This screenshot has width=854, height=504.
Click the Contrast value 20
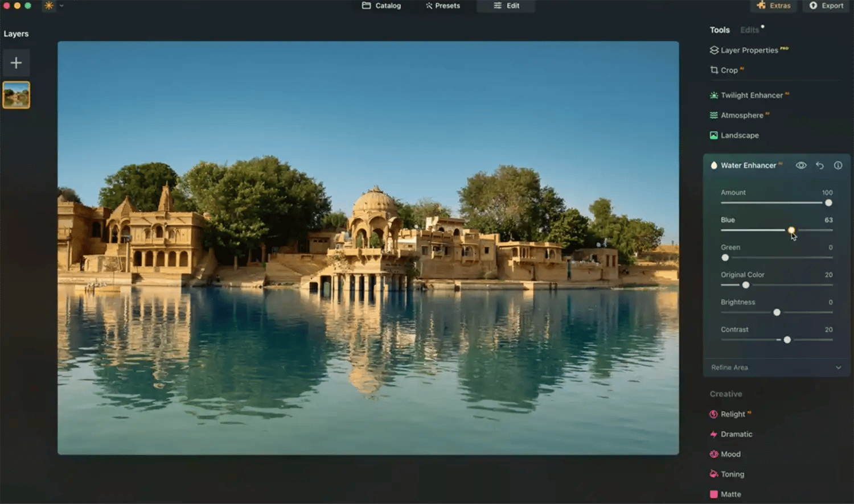[x=828, y=329]
